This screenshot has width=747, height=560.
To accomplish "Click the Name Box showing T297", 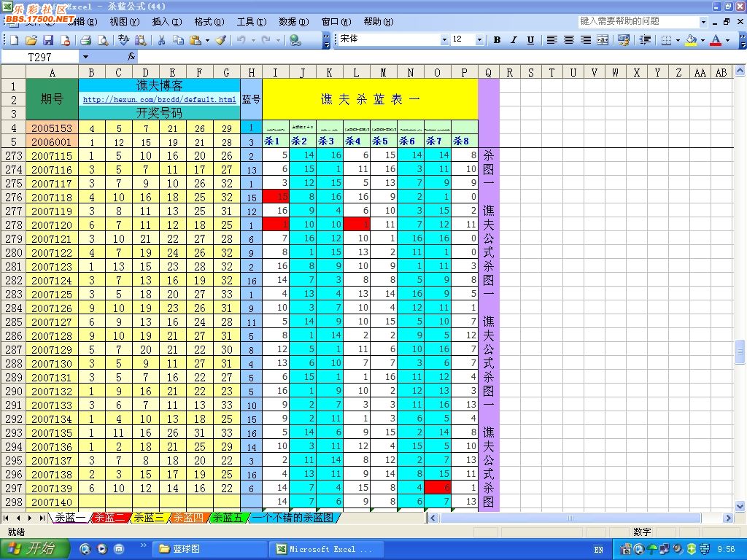I will (40, 57).
